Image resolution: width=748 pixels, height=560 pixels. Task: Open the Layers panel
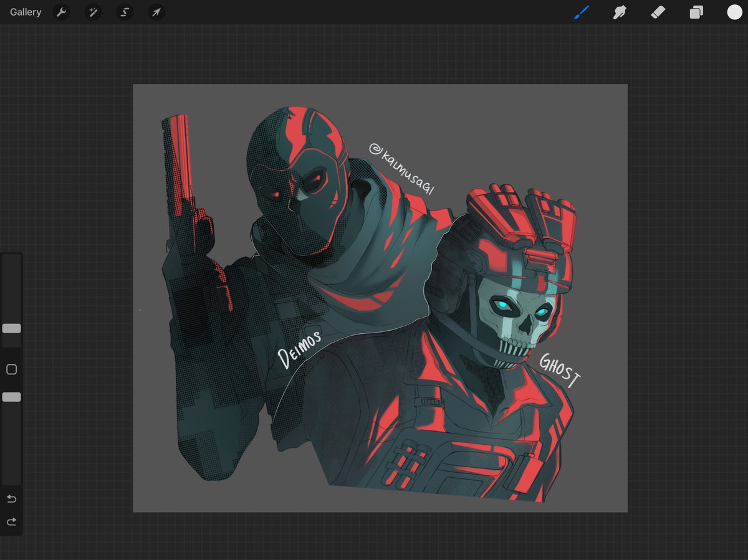(696, 12)
